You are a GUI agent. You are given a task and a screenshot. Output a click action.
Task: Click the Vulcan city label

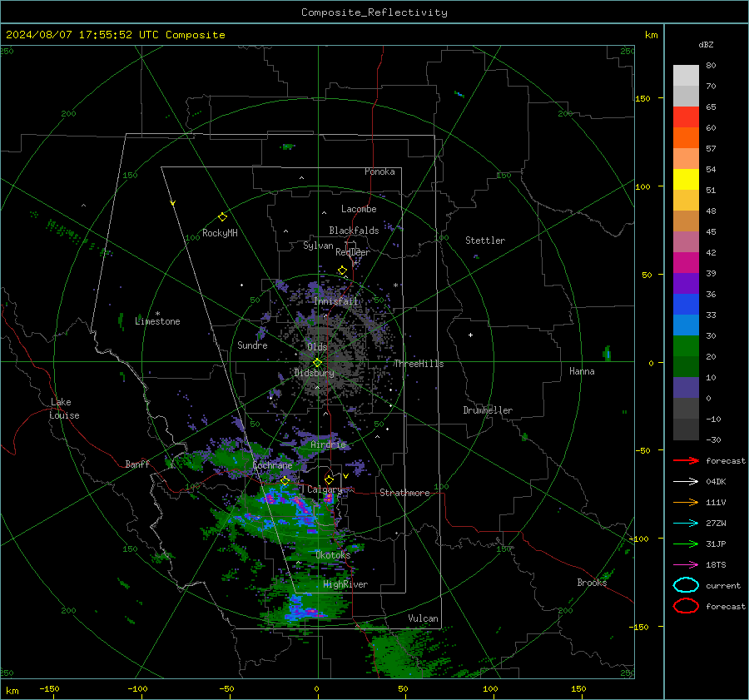(423, 618)
